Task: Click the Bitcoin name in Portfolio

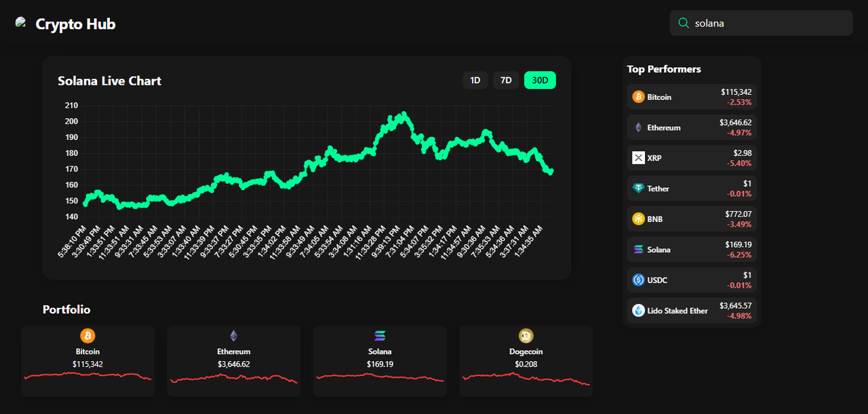Action: pos(87,352)
